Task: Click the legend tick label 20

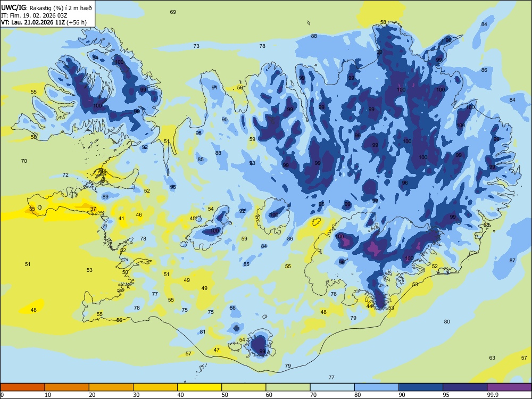Action: click(92, 395)
